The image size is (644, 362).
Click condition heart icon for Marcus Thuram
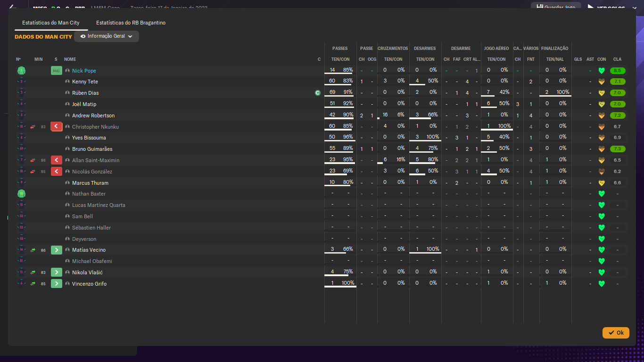point(601,183)
